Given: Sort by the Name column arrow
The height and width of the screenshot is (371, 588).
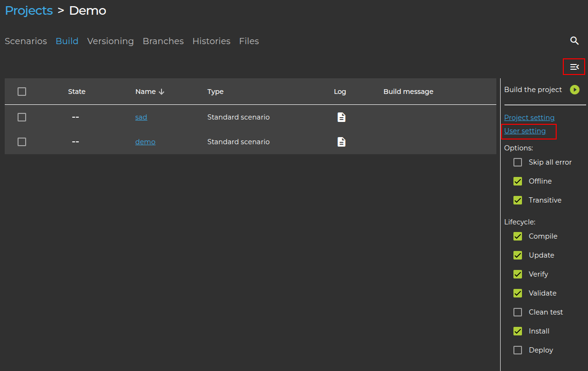Looking at the screenshot, I should (x=161, y=92).
